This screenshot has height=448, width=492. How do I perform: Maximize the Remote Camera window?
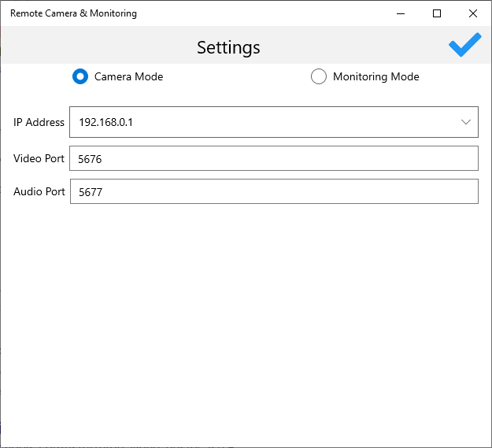click(437, 13)
